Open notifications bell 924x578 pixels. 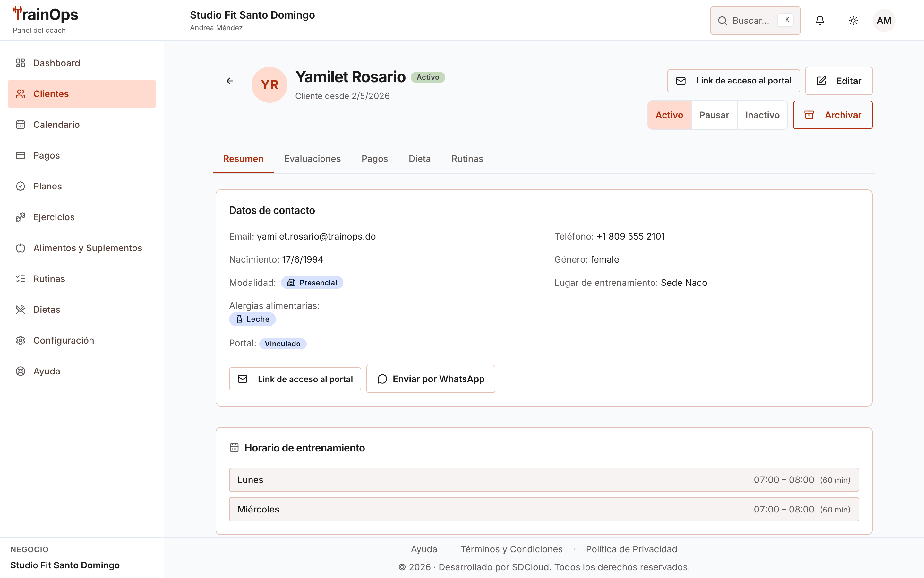click(820, 21)
